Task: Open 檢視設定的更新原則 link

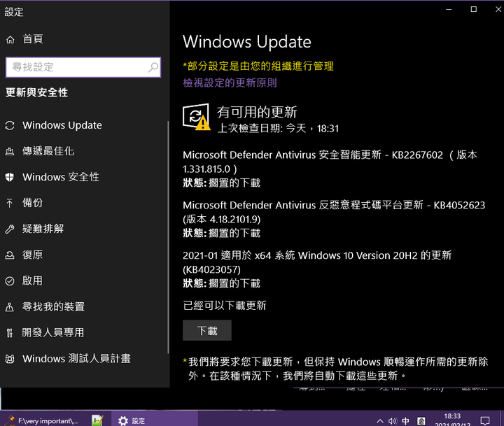Action: pyautogui.click(x=230, y=83)
